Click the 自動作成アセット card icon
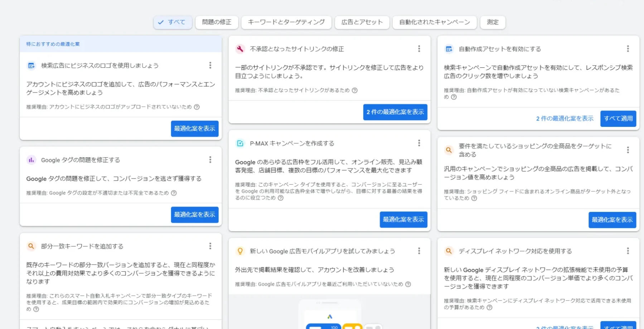The width and height of the screenshot is (644, 329). pos(449,49)
